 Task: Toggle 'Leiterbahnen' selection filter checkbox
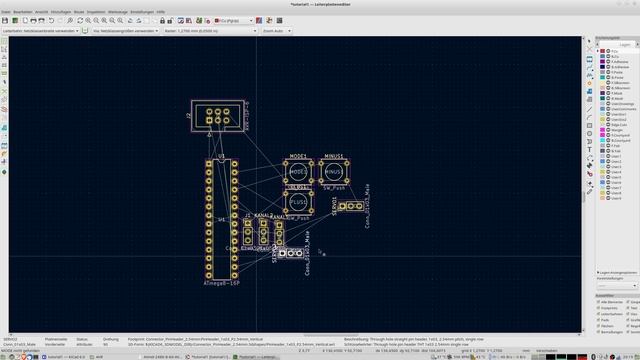(598, 314)
